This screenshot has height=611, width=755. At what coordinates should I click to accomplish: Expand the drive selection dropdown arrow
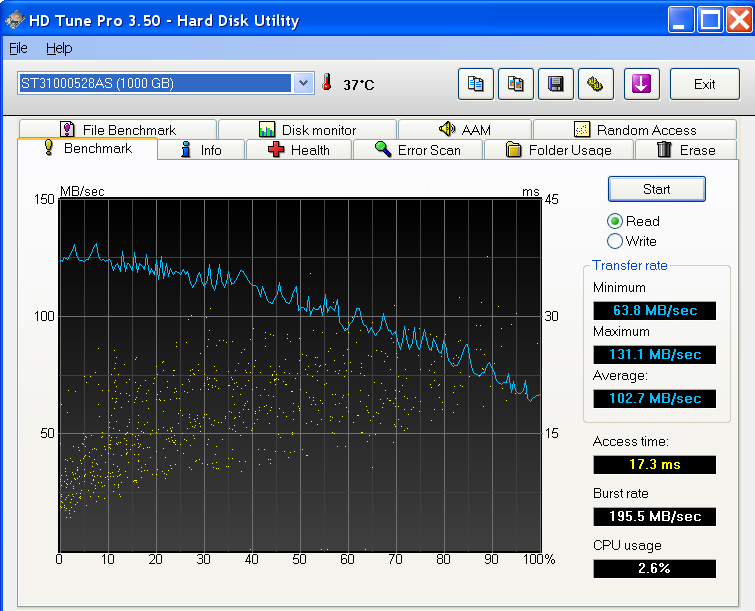tap(304, 84)
